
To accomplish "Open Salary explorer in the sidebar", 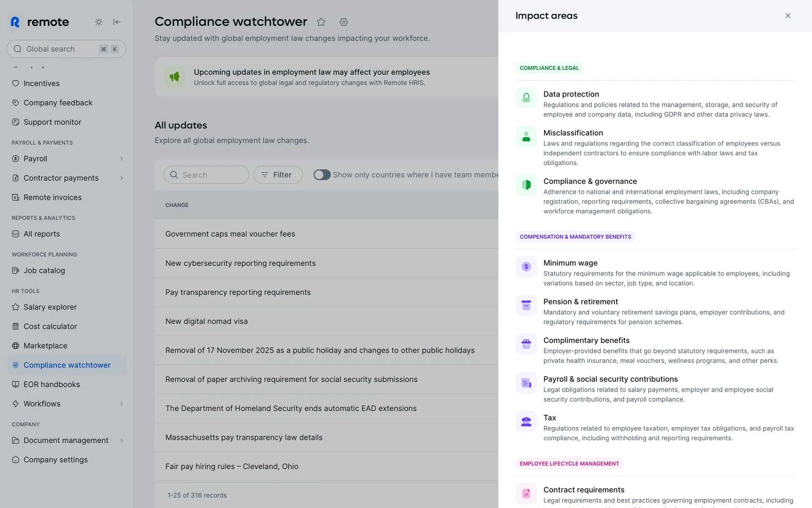I will 50,307.
